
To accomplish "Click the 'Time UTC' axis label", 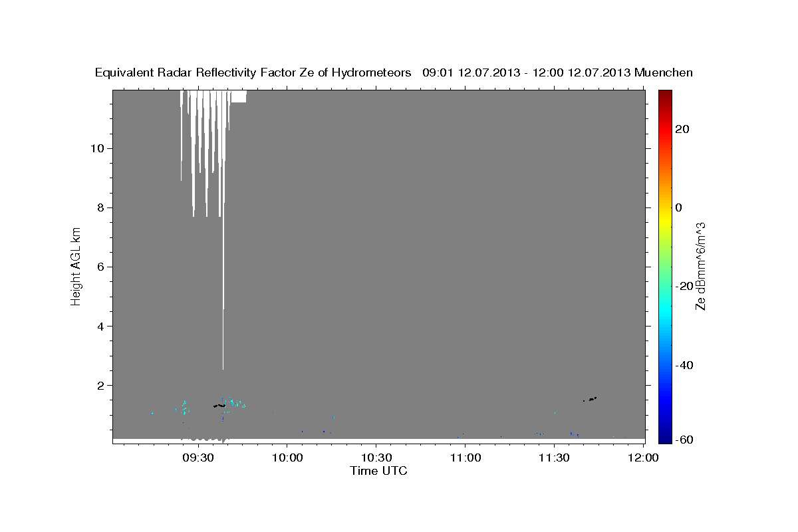I will 378,471.
